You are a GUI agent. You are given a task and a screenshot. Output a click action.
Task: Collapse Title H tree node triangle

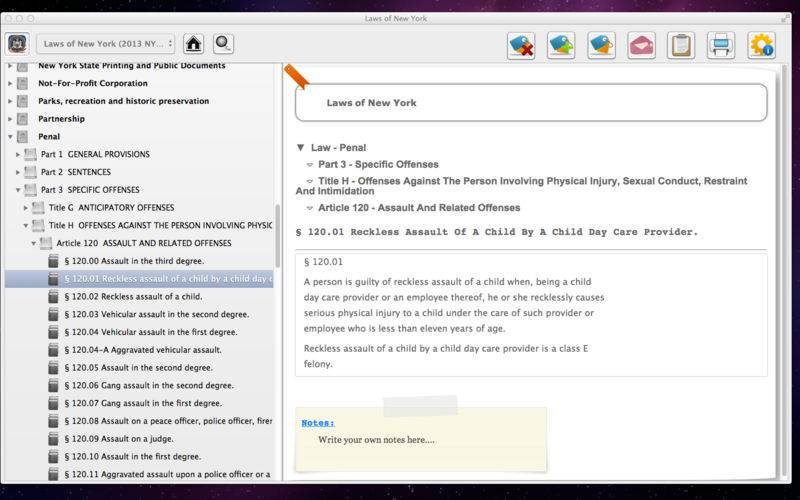click(26, 226)
